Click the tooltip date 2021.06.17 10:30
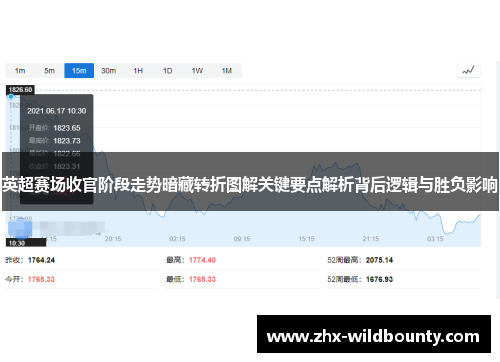The height and width of the screenshot is (362, 500). click(57, 111)
